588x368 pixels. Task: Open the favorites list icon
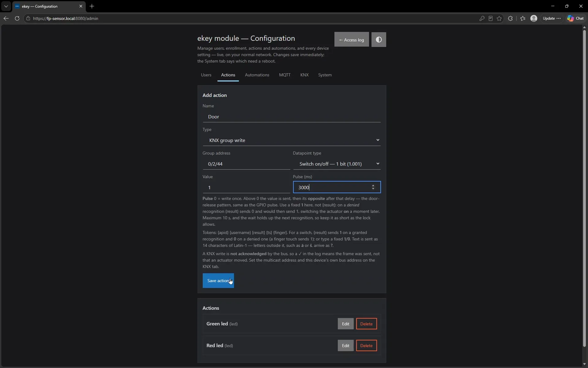click(x=523, y=18)
